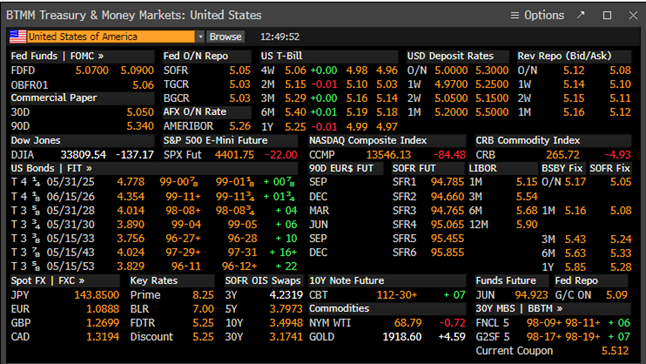Click the FDTR key rate row
This screenshot has width=646, height=364.
tap(172, 324)
